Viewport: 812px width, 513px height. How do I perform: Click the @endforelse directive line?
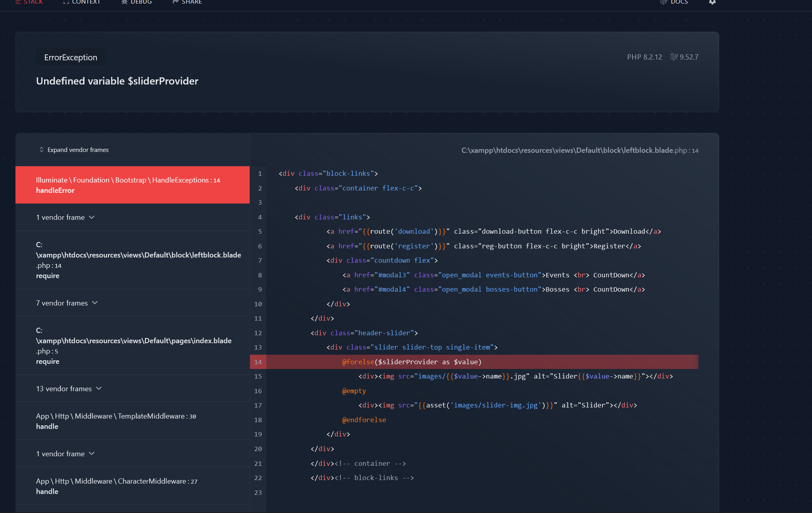click(x=364, y=420)
